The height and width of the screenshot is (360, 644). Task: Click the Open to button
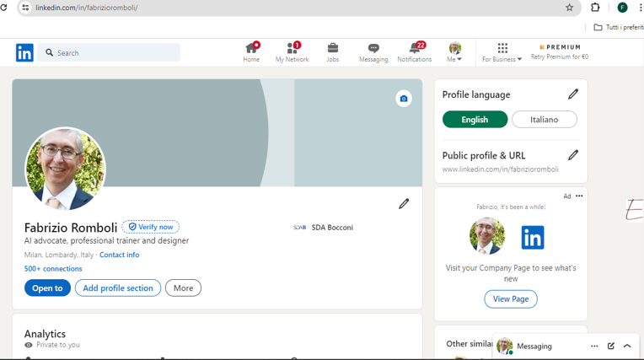(x=47, y=288)
